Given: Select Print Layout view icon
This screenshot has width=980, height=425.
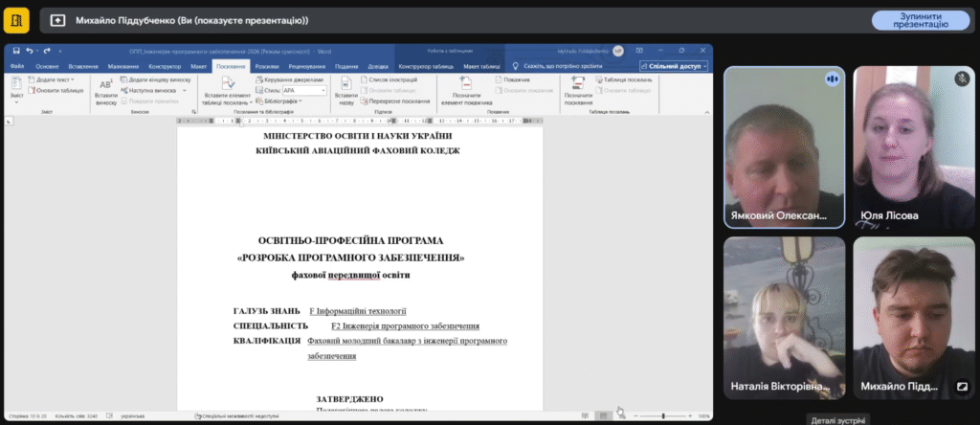Looking at the screenshot, I should point(603,415).
